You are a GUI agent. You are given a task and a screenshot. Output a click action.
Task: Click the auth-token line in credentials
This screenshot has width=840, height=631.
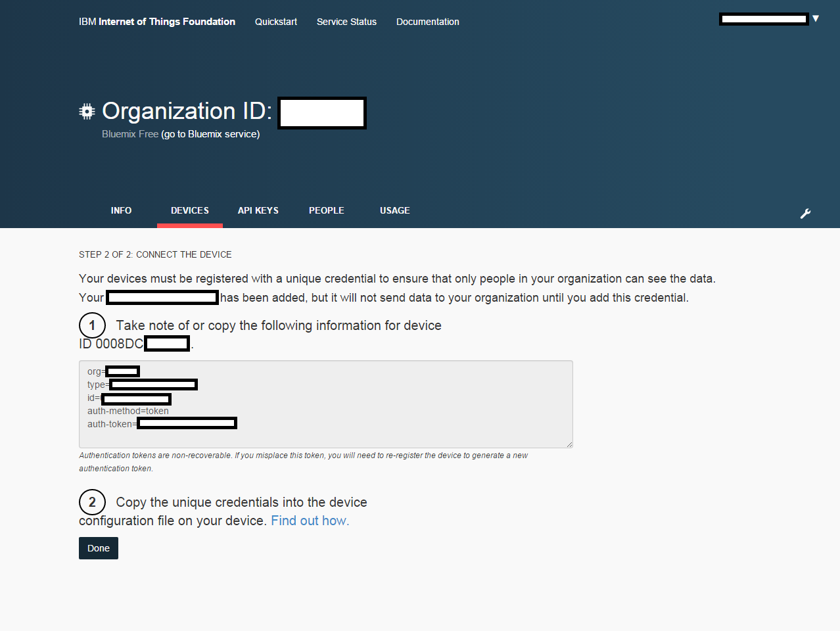click(162, 424)
